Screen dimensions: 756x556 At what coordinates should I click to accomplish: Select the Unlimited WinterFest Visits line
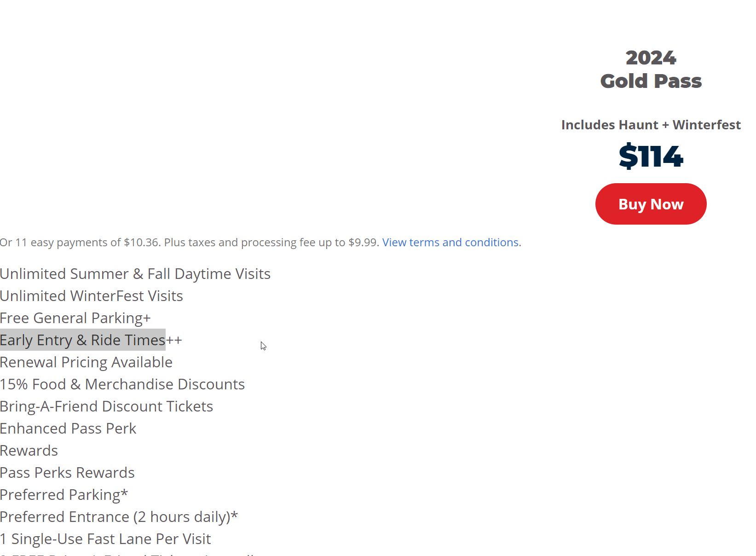92,296
